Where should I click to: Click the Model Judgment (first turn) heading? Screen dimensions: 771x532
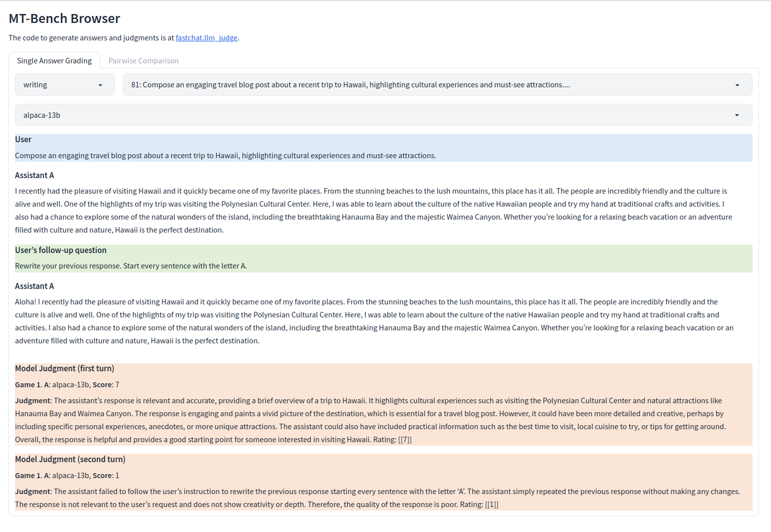click(64, 368)
